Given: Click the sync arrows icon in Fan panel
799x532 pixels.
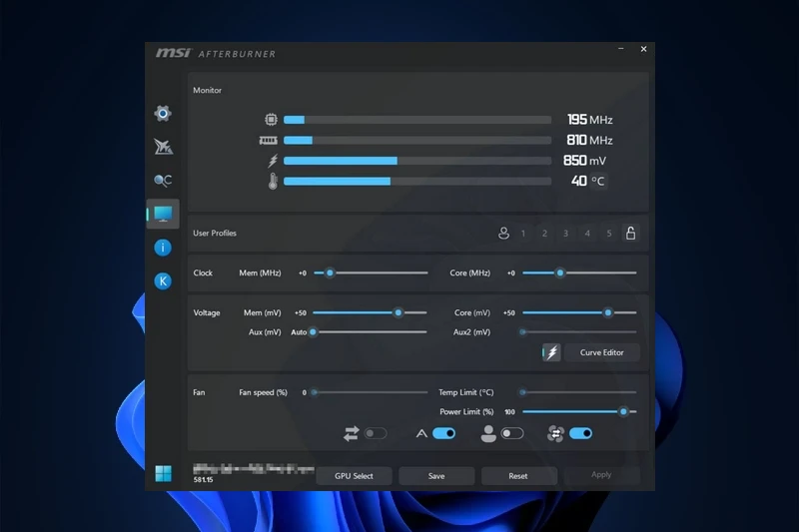Looking at the screenshot, I should click(352, 433).
